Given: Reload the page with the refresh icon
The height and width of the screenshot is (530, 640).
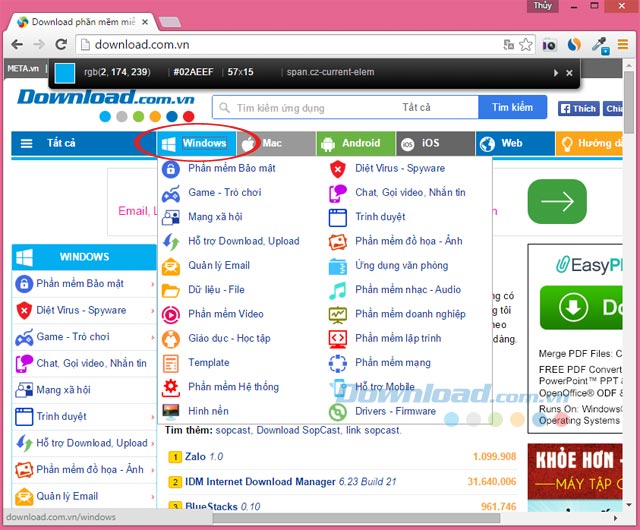Looking at the screenshot, I should [x=61, y=44].
